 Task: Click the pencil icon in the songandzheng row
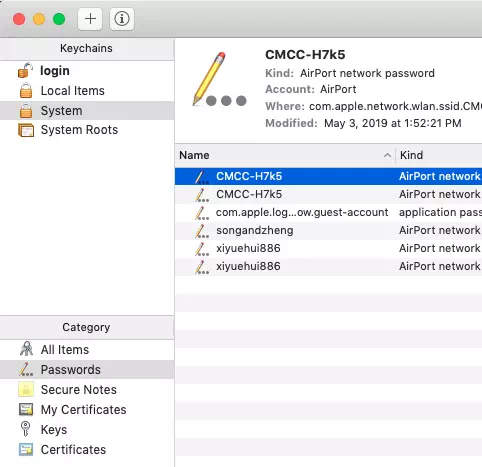tap(202, 231)
